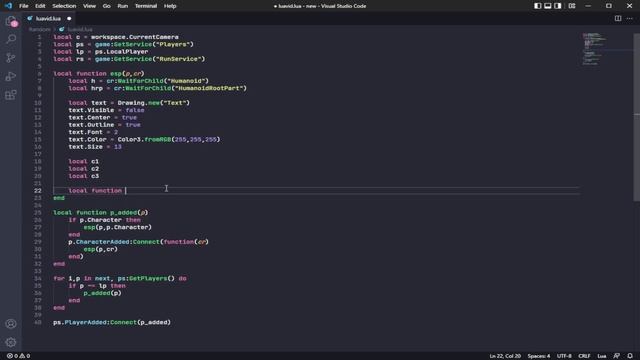The width and height of the screenshot is (640, 360).
Task: Toggle the Secondary Side Bar layout icon
Action: pyautogui.click(x=558, y=6)
